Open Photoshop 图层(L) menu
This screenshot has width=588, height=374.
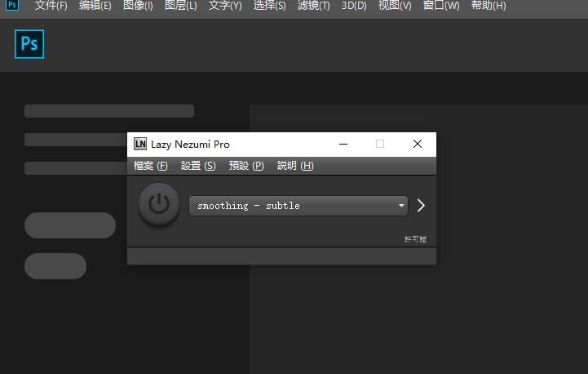(x=181, y=6)
